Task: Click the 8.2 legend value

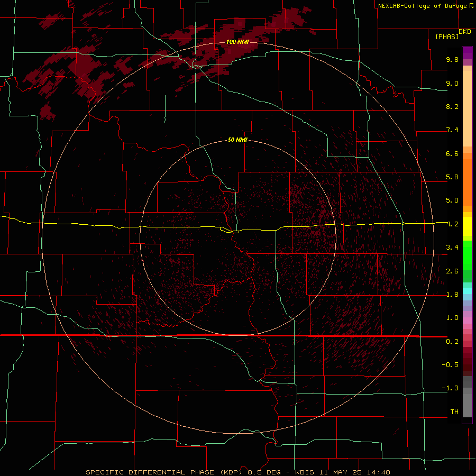Action: click(452, 106)
